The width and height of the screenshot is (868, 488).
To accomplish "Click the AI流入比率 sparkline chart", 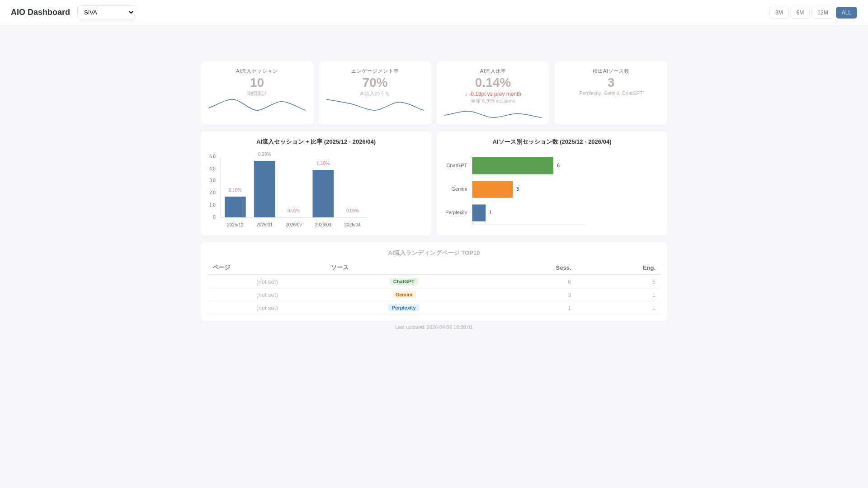I will 493,114.
